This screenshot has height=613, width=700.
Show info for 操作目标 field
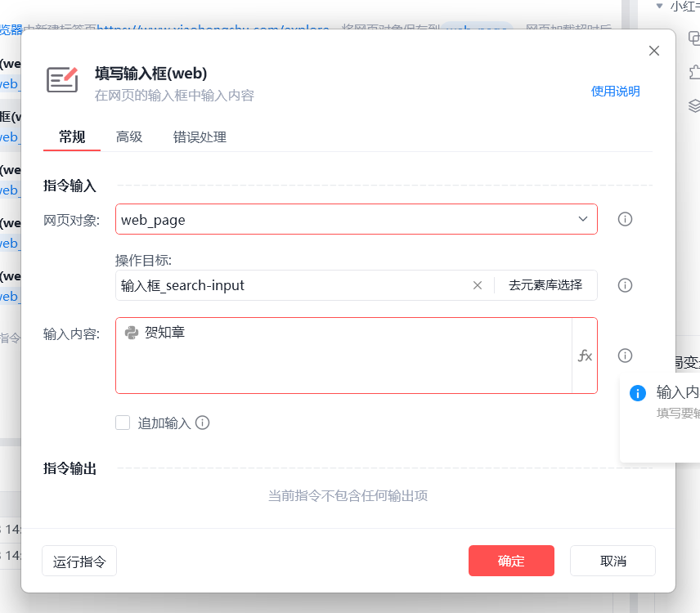point(625,285)
